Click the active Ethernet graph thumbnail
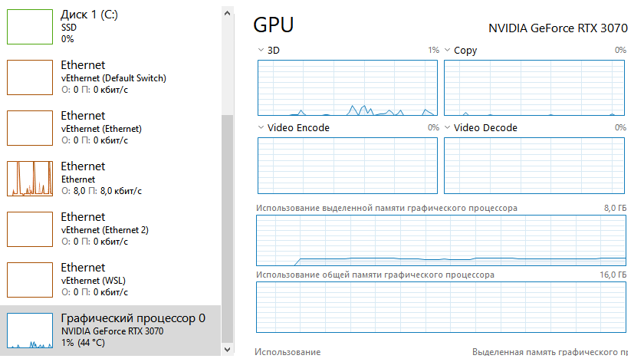 (28, 178)
